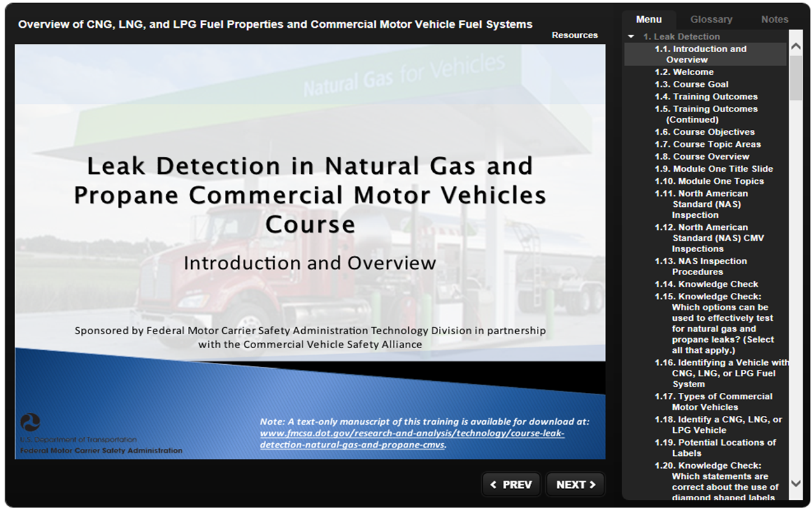
Task: Click the menu scrollbar up arrow
Action: (x=796, y=46)
